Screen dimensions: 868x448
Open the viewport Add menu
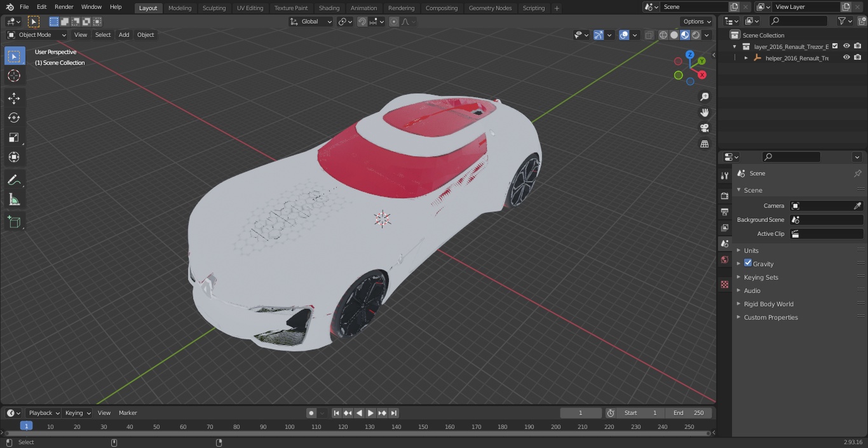(x=124, y=35)
